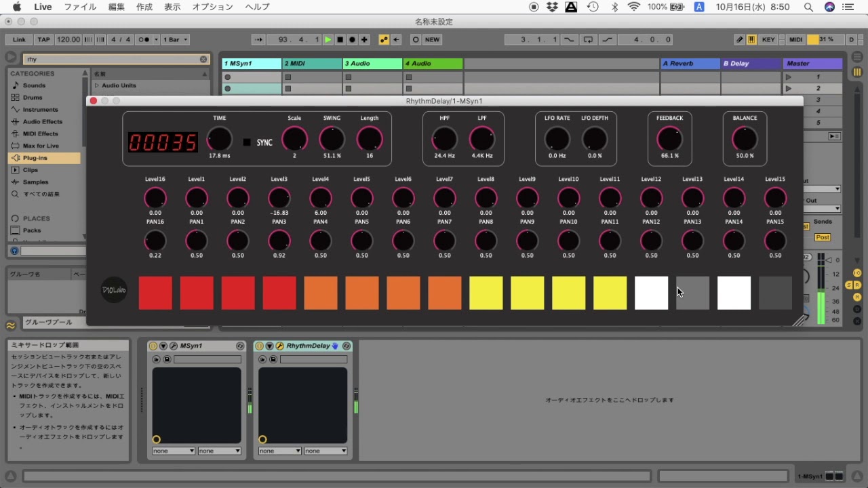Image resolution: width=868 pixels, height=488 pixels.
Task: Select MIDI Effects browser category
Action: [x=40, y=134]
